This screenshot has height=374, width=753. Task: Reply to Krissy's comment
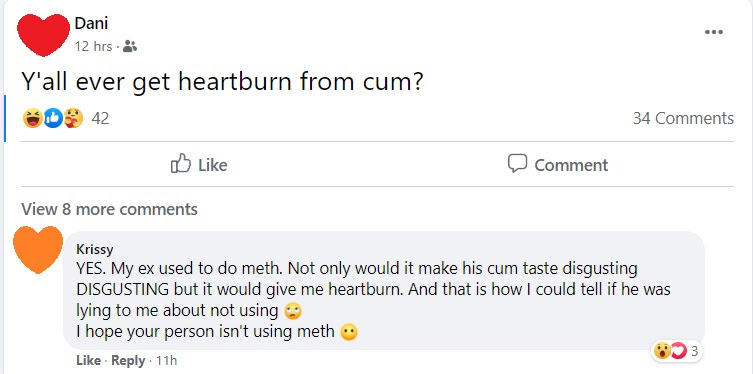[x=128, y=361]
